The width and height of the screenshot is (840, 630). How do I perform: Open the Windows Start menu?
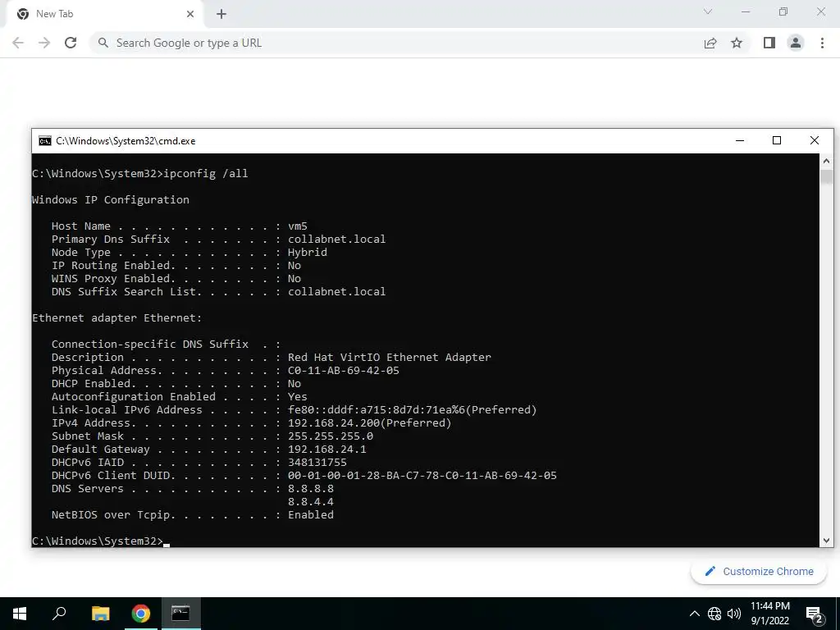pos(20,614)
